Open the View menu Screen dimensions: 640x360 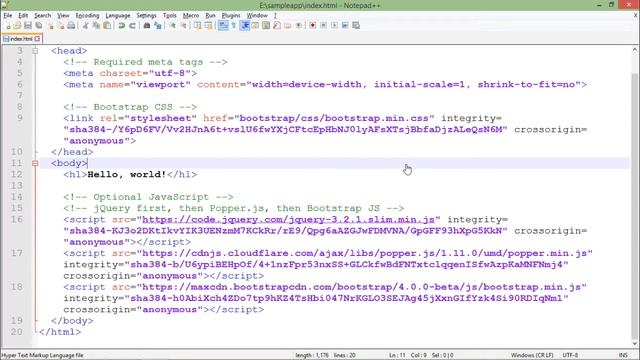(63, 16)
